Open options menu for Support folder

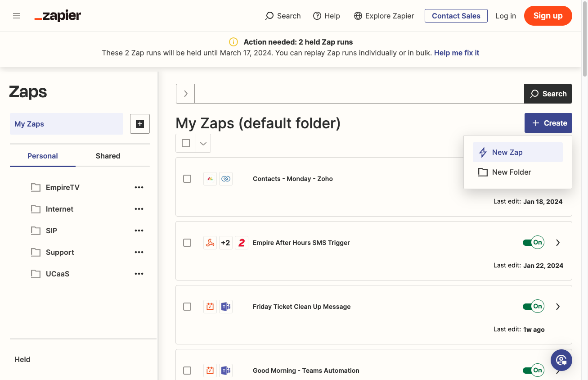[139, 252]
